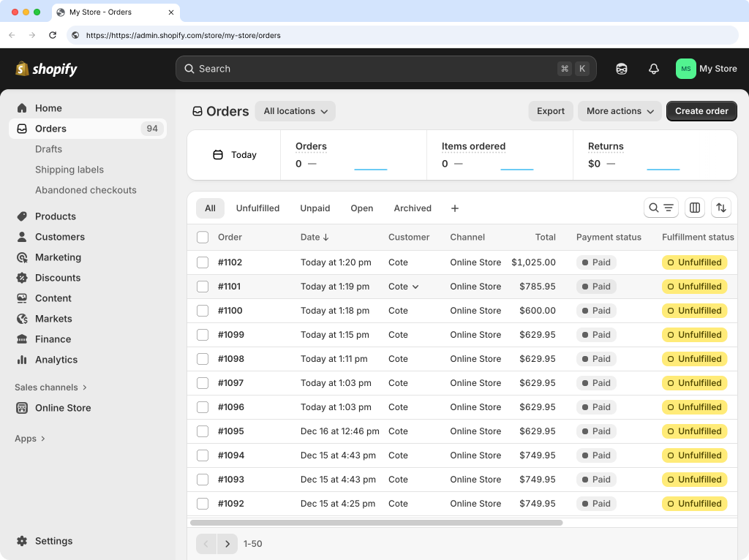
Task: Switch to the Archived tab
Action: (412, 208)
